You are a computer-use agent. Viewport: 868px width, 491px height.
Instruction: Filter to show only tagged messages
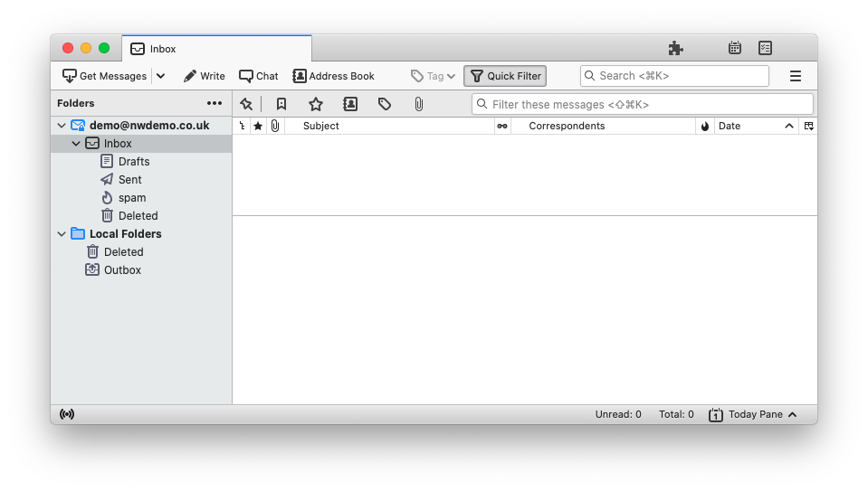click(384, 104)
